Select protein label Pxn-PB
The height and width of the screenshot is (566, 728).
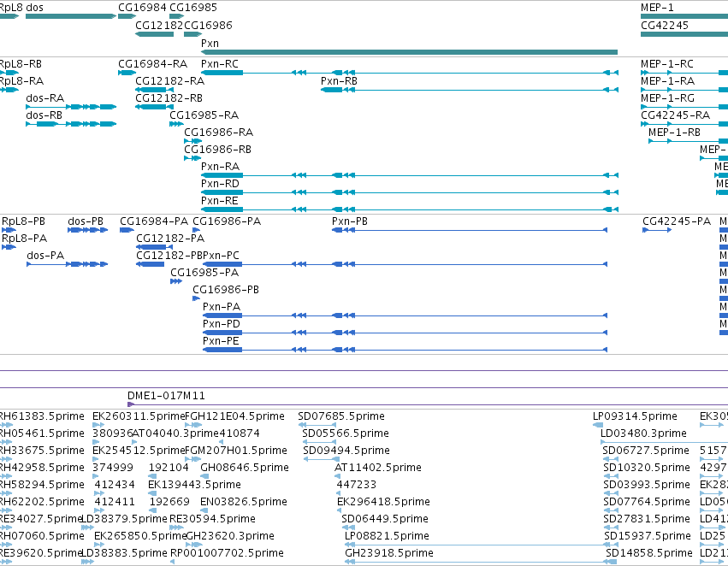[350, 221]
